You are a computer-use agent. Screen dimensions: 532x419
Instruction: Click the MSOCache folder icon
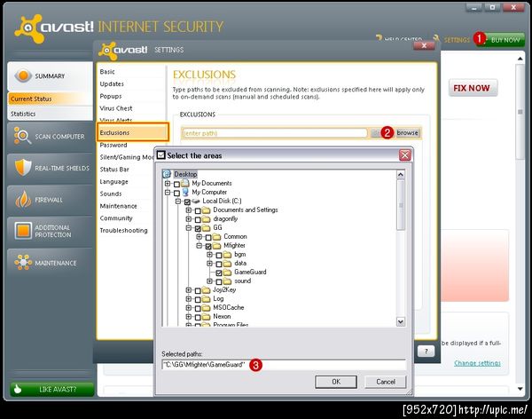[x=207, y=308]
